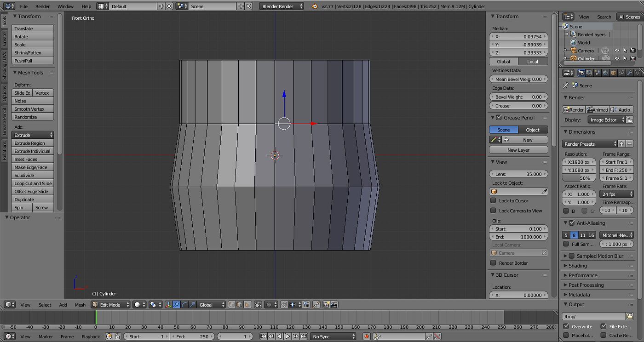Open the No Sync playback dropdown

pos(334,336)
